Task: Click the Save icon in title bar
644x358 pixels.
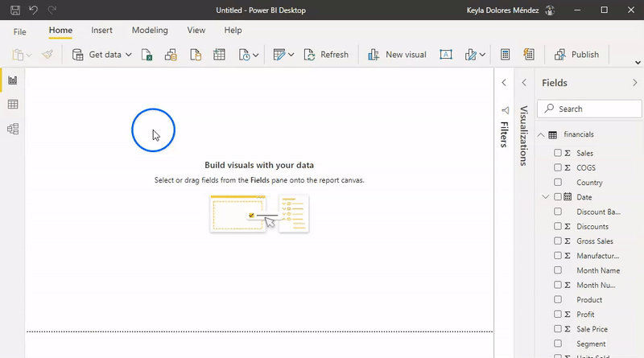Action: click(15, 10)
